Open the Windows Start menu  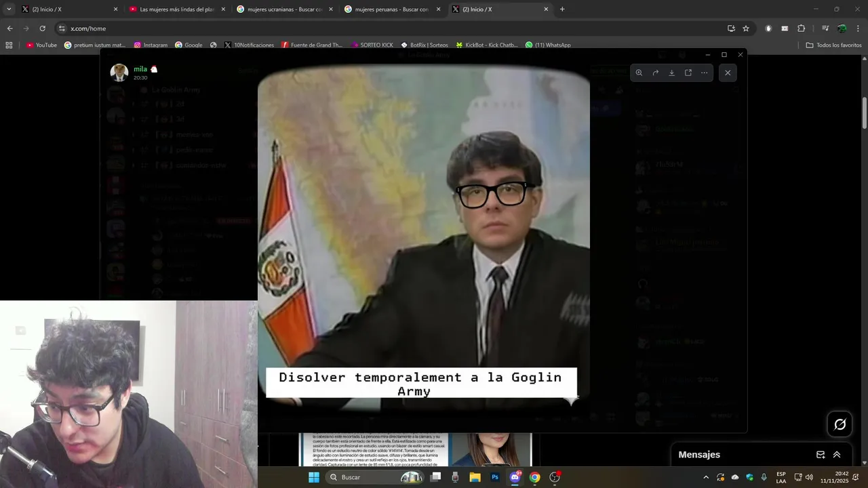point(313,477)
